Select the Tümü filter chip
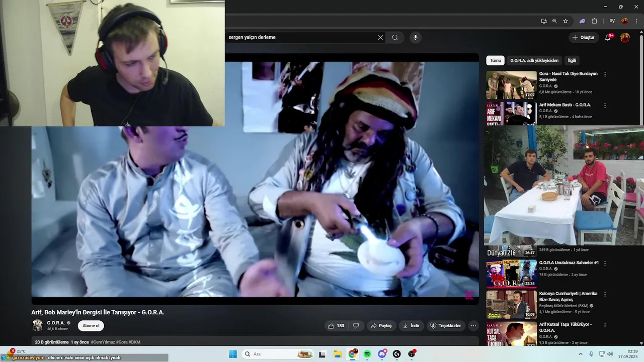This screenshot has height=362, width=644. click(x=496, y=60)
